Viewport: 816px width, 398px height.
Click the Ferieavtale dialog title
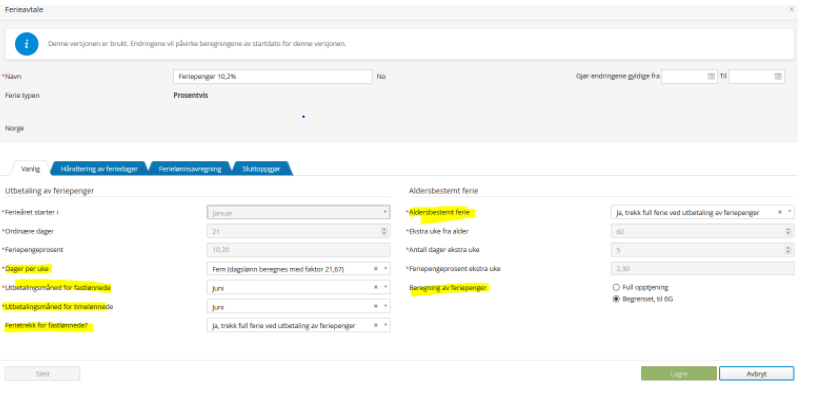[24, 9]
